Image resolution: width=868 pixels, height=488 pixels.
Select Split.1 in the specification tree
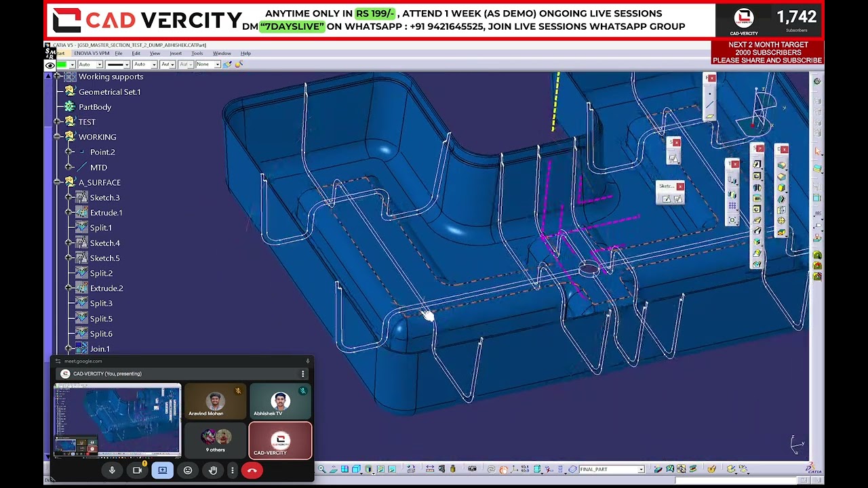(101, 228)
